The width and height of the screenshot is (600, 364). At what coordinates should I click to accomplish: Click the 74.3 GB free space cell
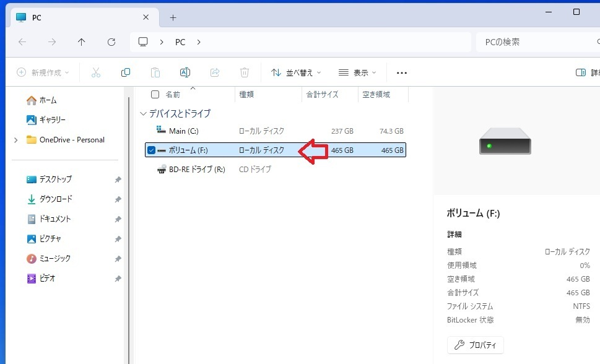(x=391, y=131)
